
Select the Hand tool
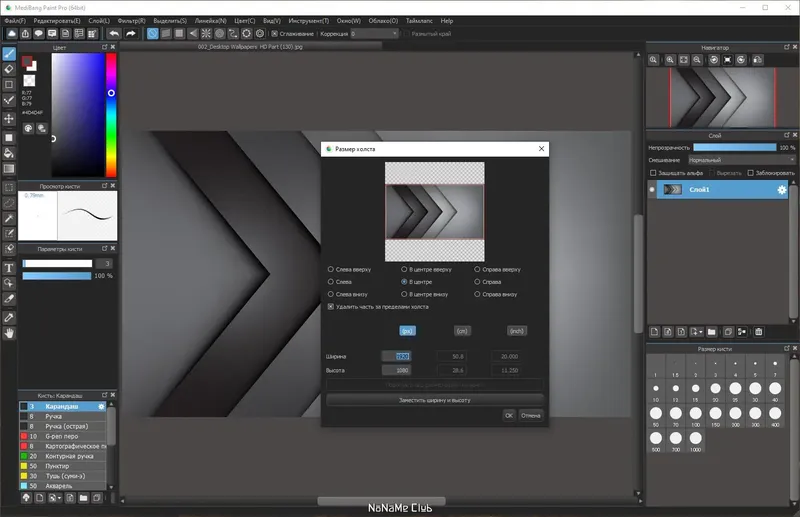click(9, 333)
